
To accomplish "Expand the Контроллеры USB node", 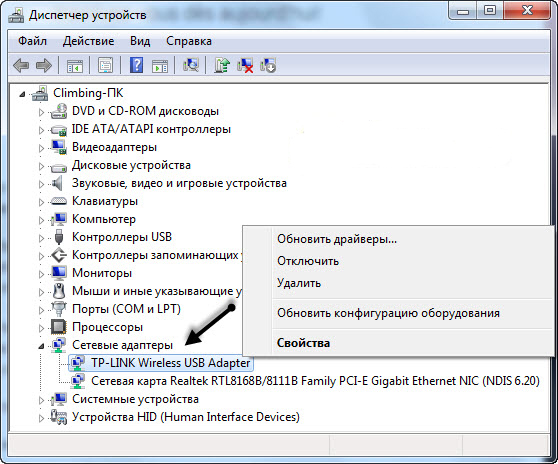I will 41,238.
